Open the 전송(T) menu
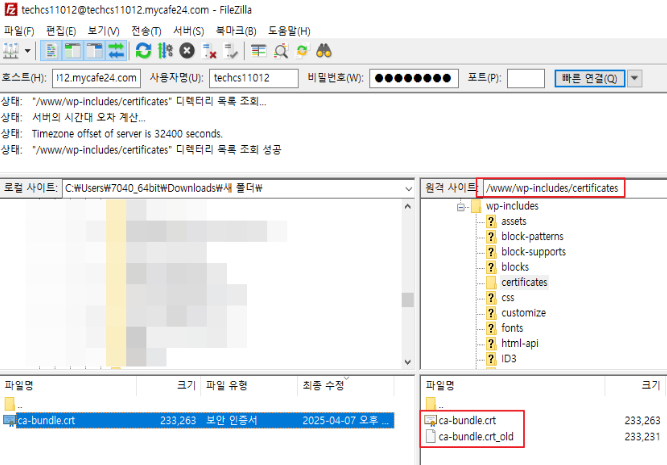This screenshot has width=667, height=465. point(146,31)
